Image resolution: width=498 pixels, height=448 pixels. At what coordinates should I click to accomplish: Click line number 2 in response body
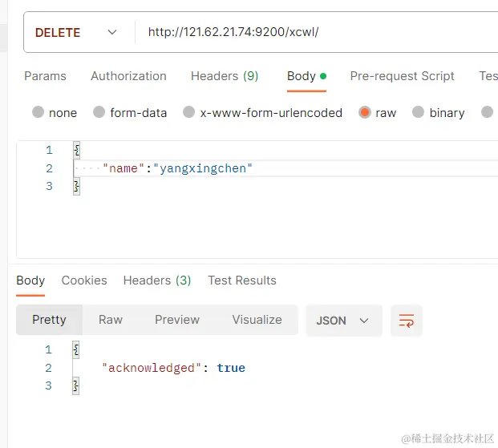tap(48, 368)
